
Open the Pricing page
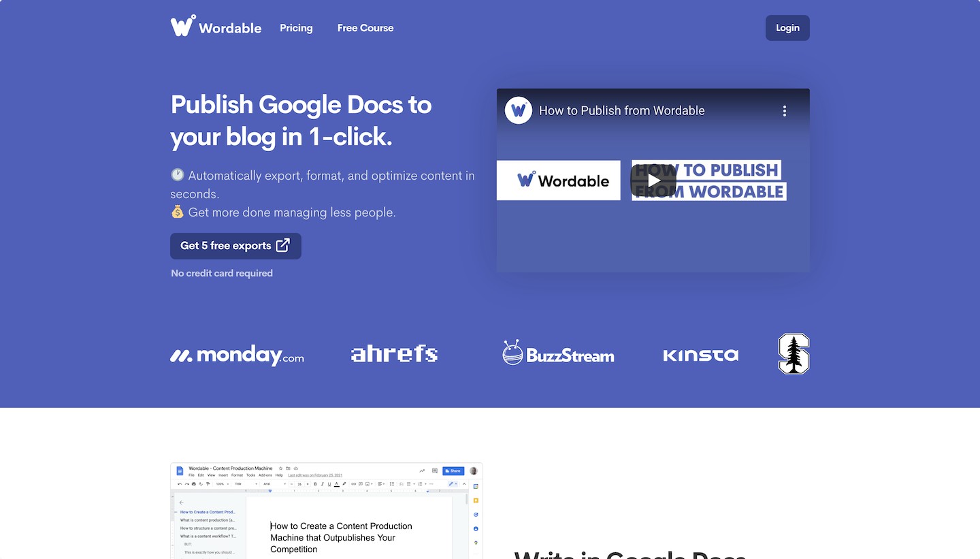click(x=296, y=28)
